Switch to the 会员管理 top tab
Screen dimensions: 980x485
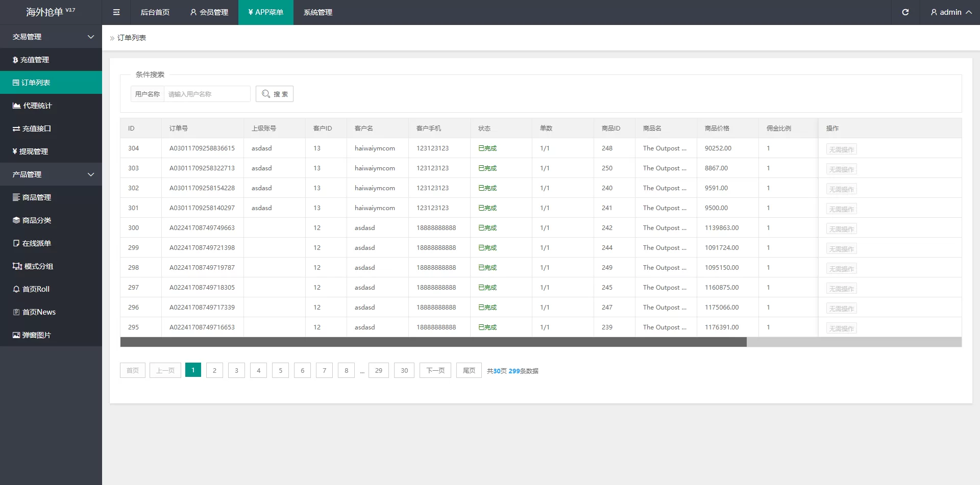[209, 12]
